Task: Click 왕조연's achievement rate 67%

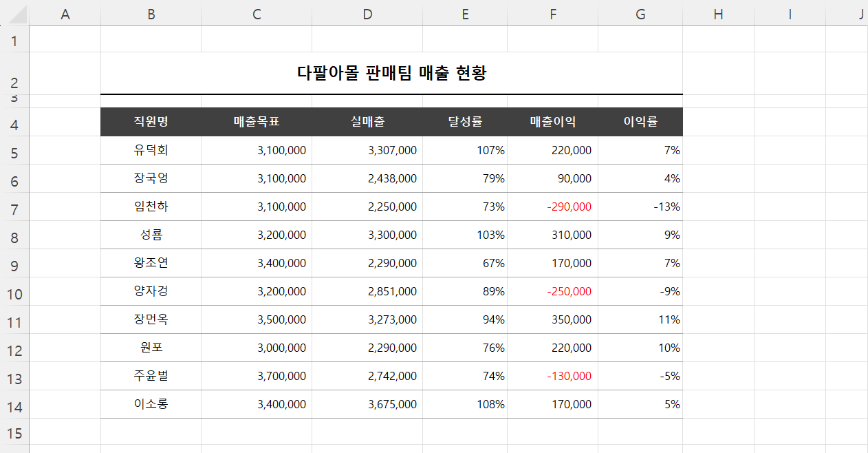Action: click(x=494, y=263)
